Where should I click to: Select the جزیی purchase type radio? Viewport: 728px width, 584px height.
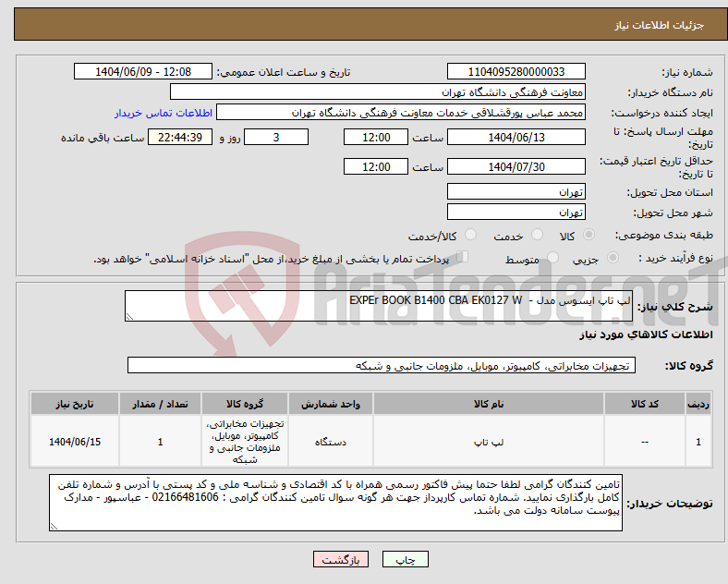[x=613, y=257]
